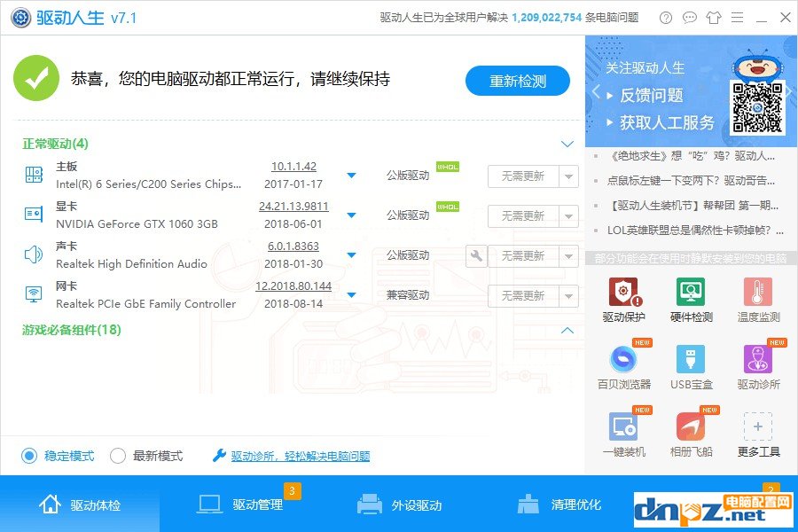Open the 驱动保护 tool

[x=623, y=293]
